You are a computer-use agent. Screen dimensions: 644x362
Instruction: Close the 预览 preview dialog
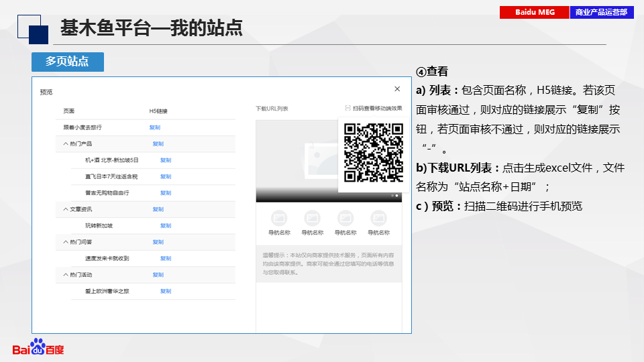(x=397, y=89)
